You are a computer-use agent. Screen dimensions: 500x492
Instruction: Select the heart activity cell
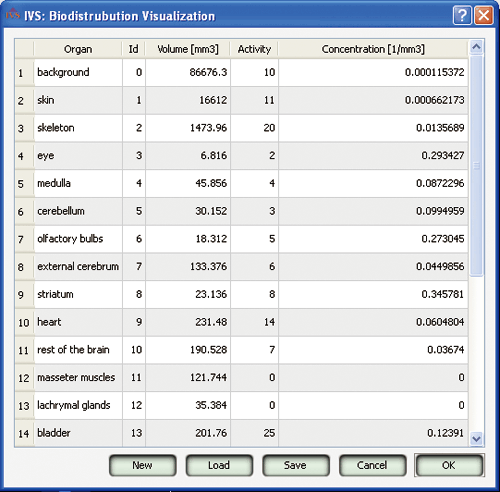[255, 322]
